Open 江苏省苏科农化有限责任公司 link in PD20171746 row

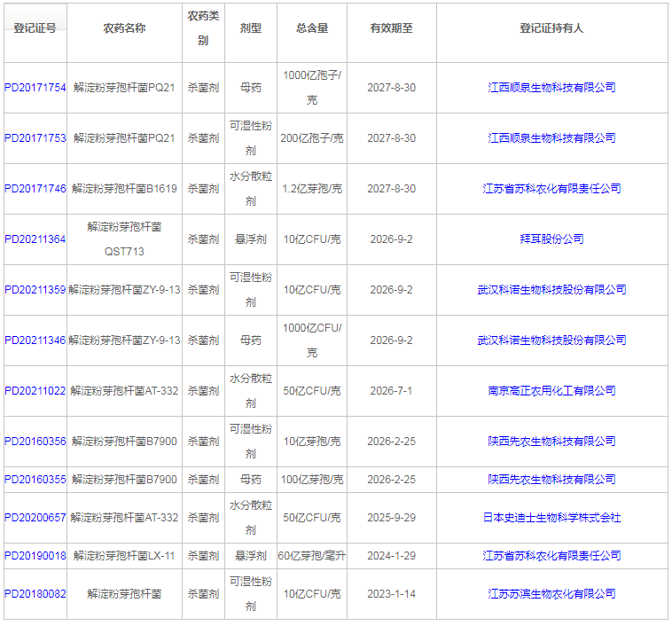point(551,189)
